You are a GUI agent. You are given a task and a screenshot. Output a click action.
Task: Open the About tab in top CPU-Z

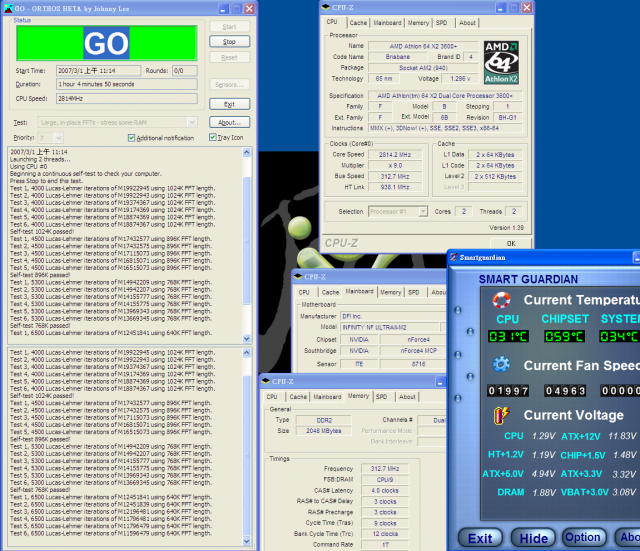tap(467, 23)
